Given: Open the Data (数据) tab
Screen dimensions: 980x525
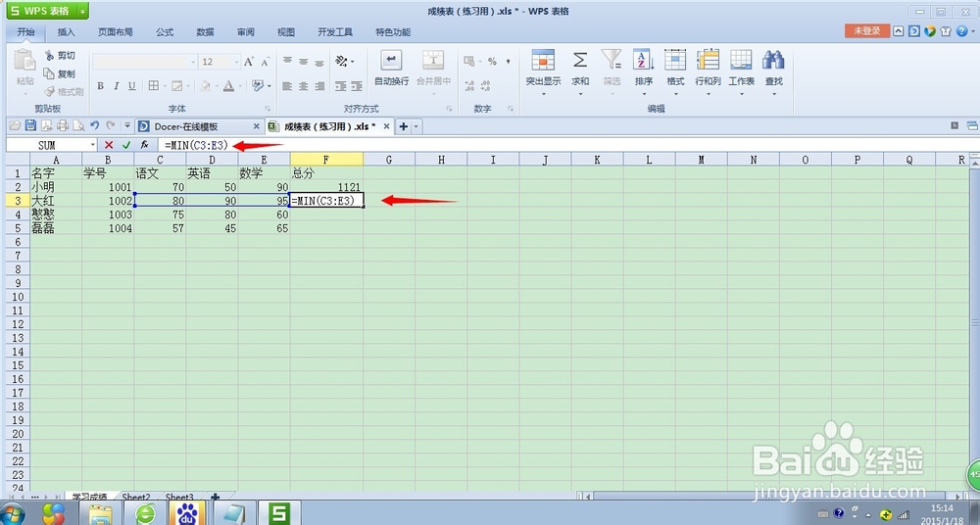Looking at the screenshot, I should [205, 32].
